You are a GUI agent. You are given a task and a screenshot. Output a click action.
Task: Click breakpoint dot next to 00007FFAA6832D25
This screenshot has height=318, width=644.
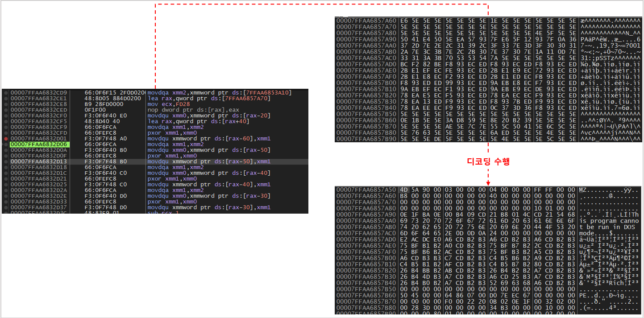[5, 184]
